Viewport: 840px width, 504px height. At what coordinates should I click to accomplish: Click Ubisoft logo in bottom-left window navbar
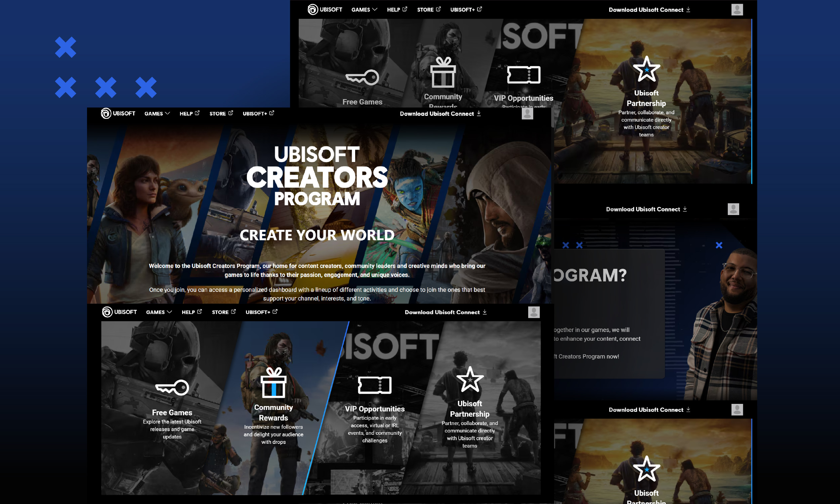tap(120, 312)
